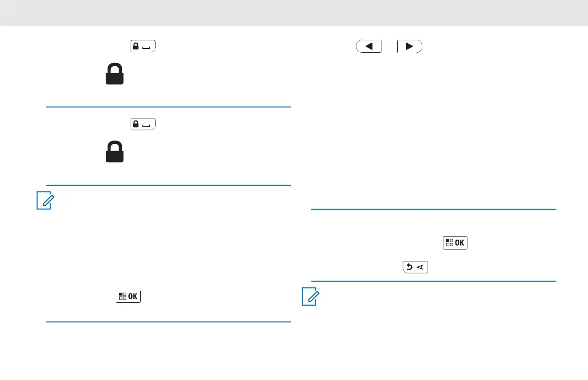Click the Back/Home key icon in the right column
Image resolution: width=588 pixels, height=380 pixels.
point(416,268)
